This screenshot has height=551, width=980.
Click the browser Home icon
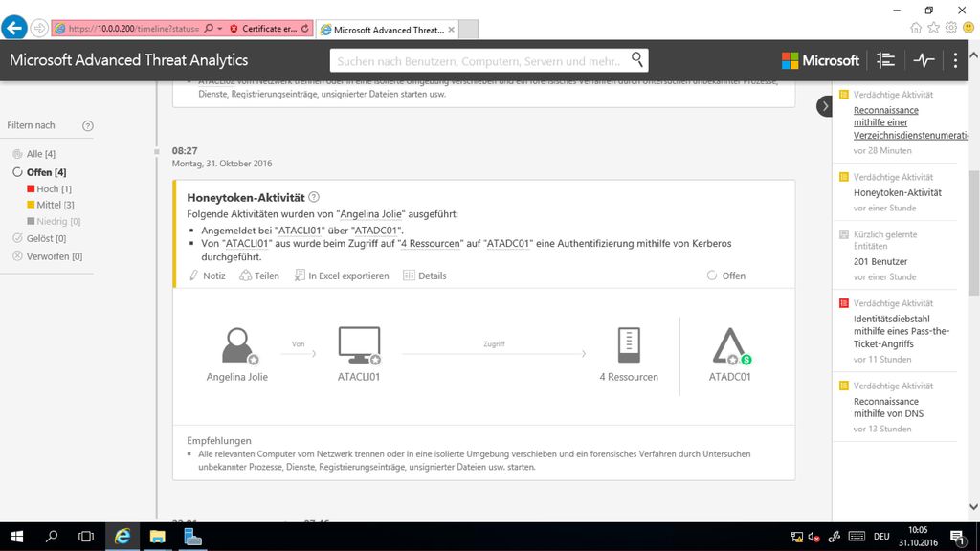pos(916,28)
